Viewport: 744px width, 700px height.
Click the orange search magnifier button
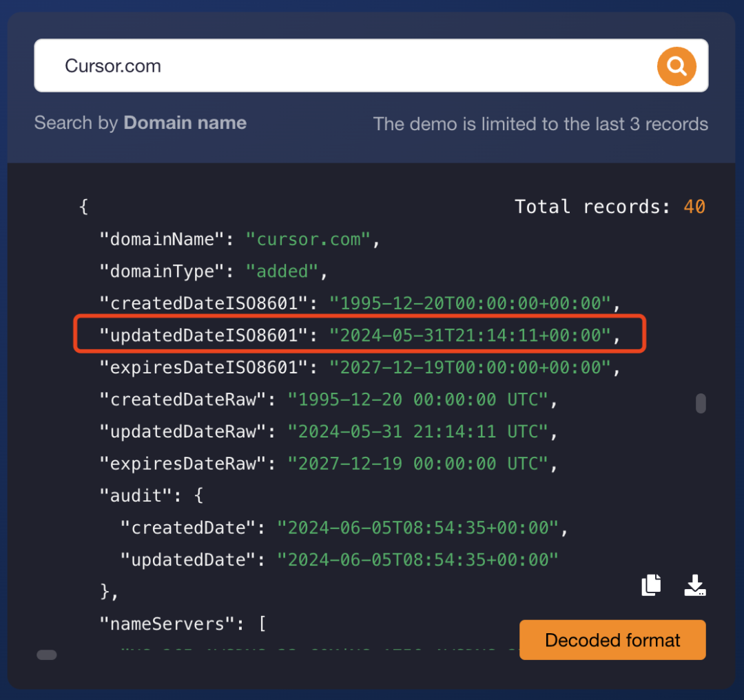coord(676,66)
